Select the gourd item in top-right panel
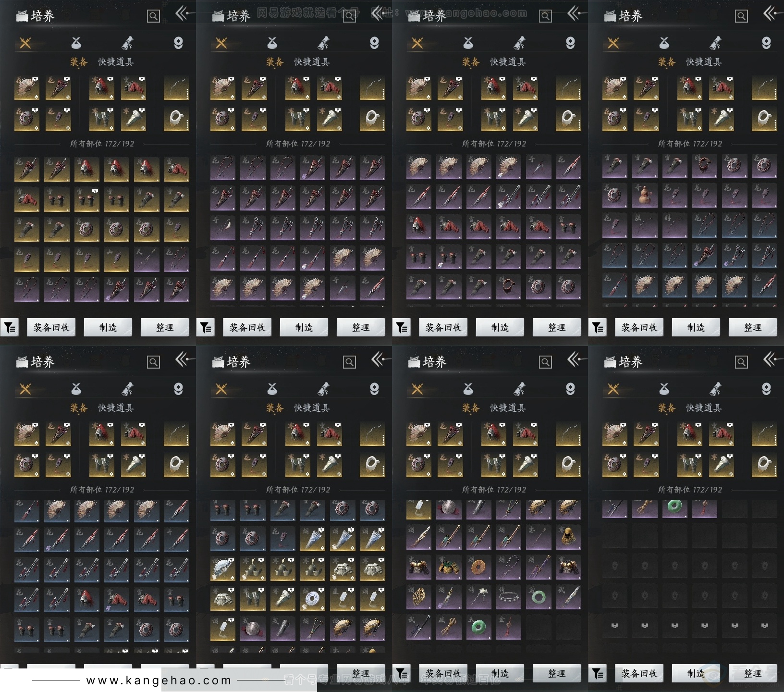Viewport: 784px width, 692px height. coord(645,196)
